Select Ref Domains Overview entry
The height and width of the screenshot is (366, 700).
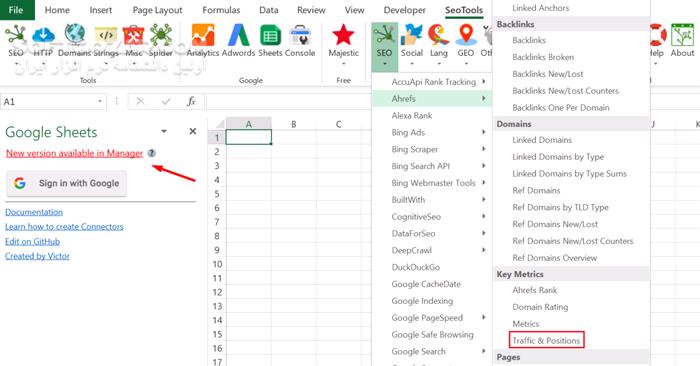554,258
